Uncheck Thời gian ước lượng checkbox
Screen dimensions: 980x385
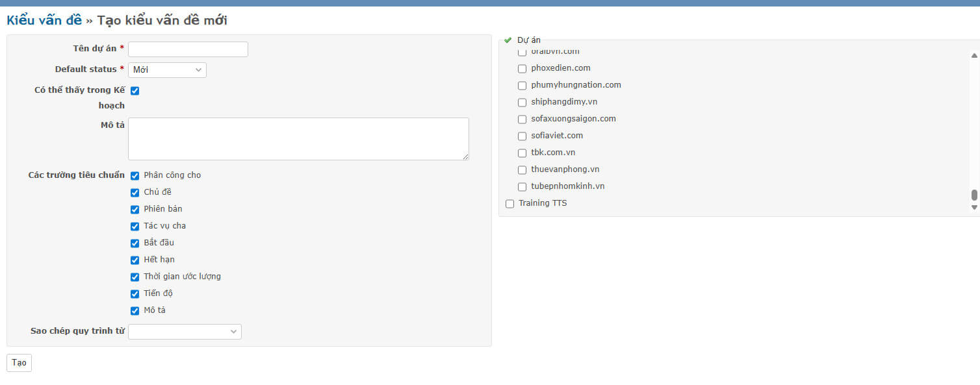coord(135,277)
